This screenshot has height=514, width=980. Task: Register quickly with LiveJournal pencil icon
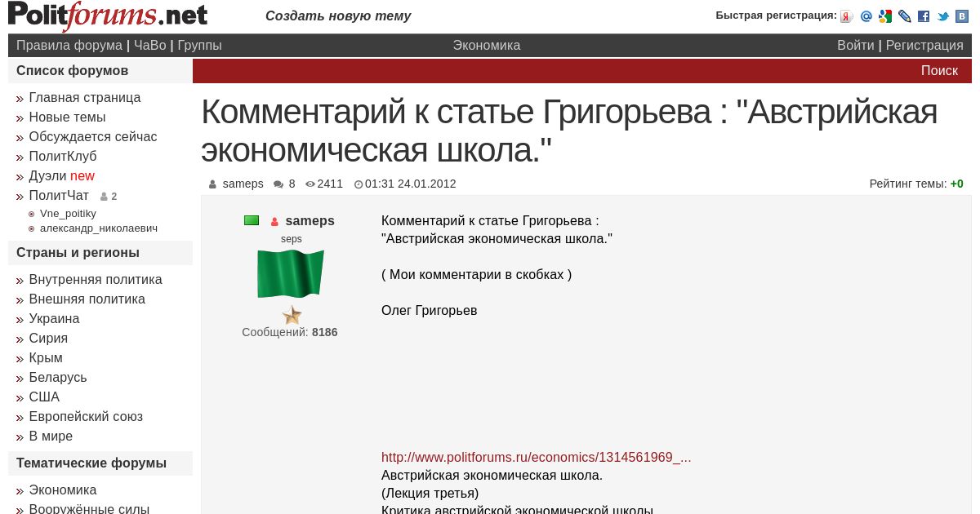pos(905,16)
